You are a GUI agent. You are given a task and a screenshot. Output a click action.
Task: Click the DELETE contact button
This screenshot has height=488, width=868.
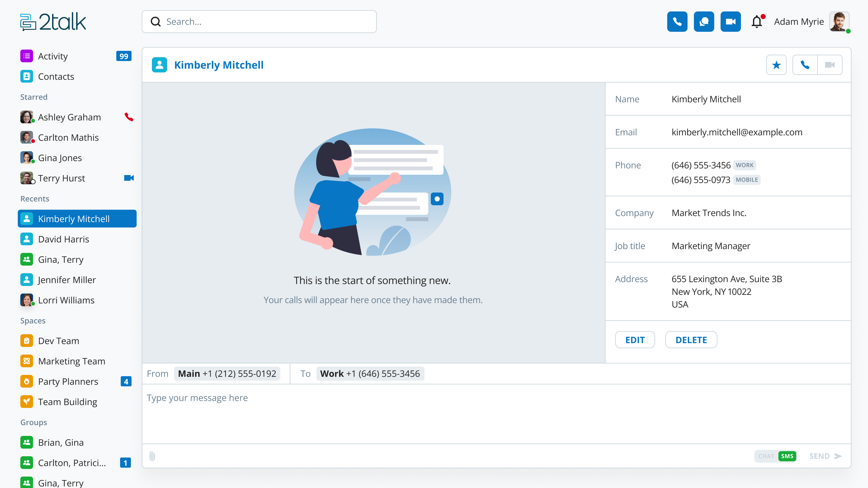tap(691, 340)
